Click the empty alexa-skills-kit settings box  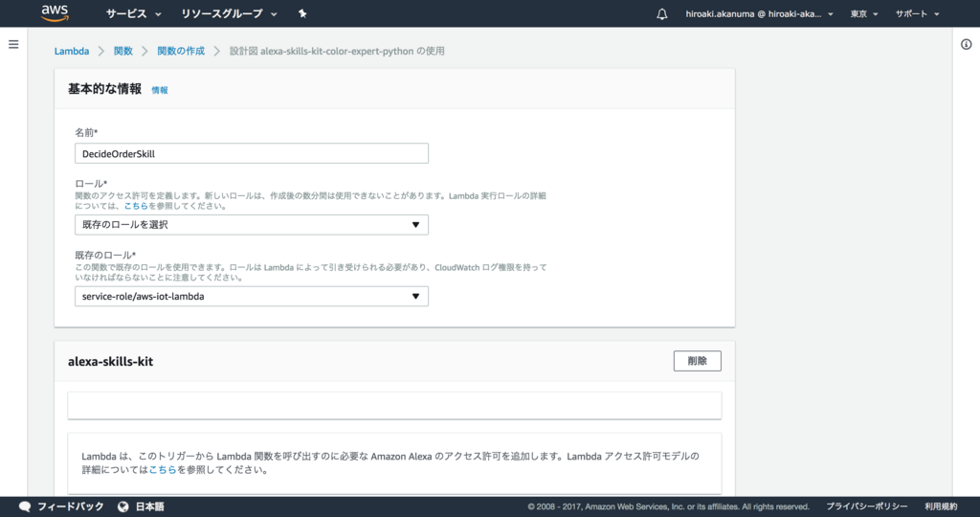394,406
